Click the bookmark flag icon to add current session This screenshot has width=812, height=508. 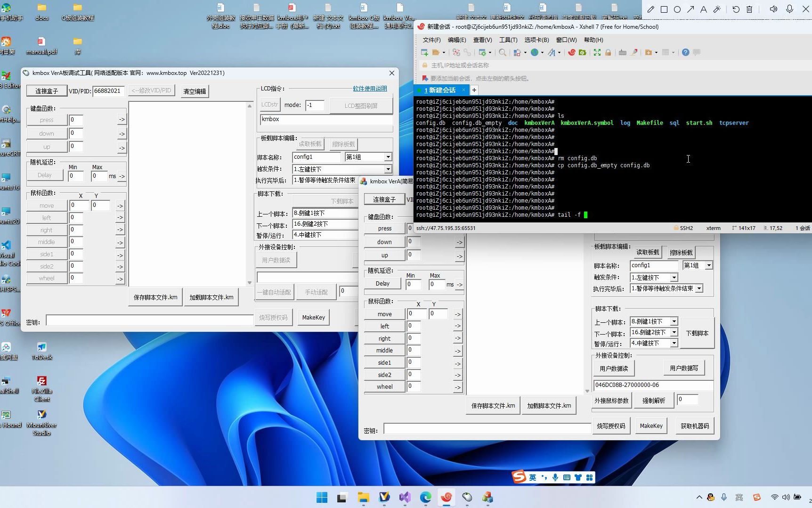[425, 78]
